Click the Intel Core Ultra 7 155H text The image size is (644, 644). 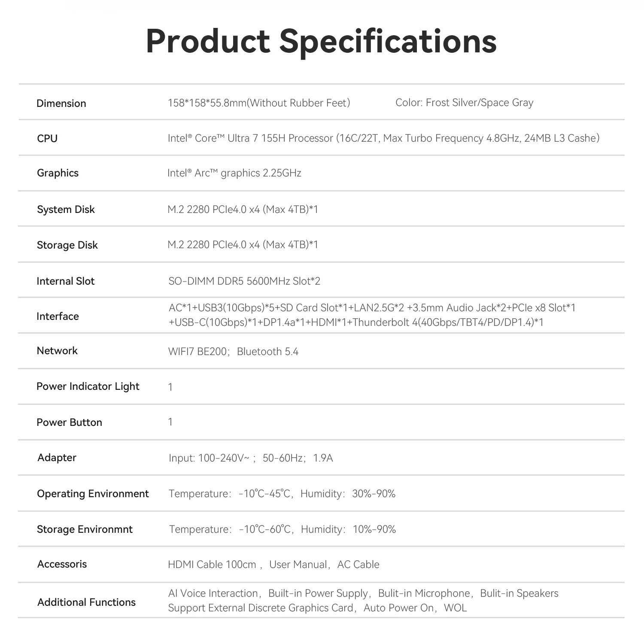(x=250, y=138)
